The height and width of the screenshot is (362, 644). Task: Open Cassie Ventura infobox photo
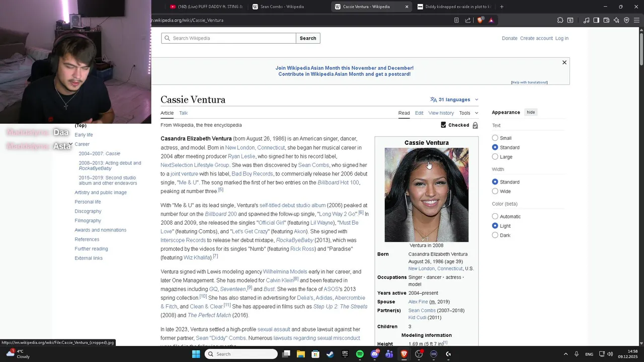pyautogui.click(x=427, y=195)
